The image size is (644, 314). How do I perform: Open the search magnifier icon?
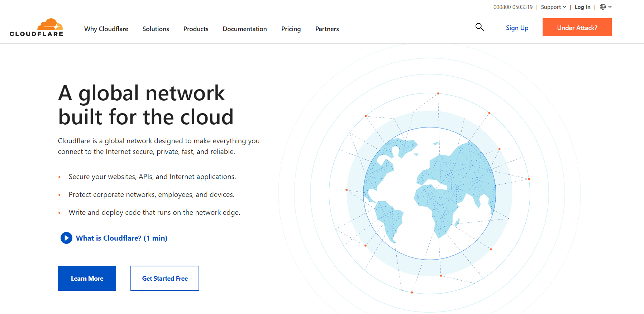[480, 27]
